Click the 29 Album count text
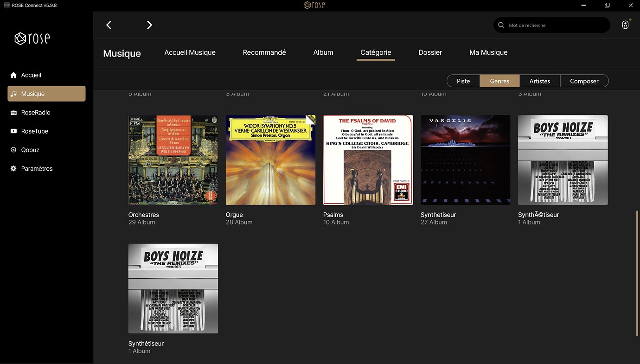Viewport: 640px width, 364px height. pyautogui.click(x=141, y=222)
